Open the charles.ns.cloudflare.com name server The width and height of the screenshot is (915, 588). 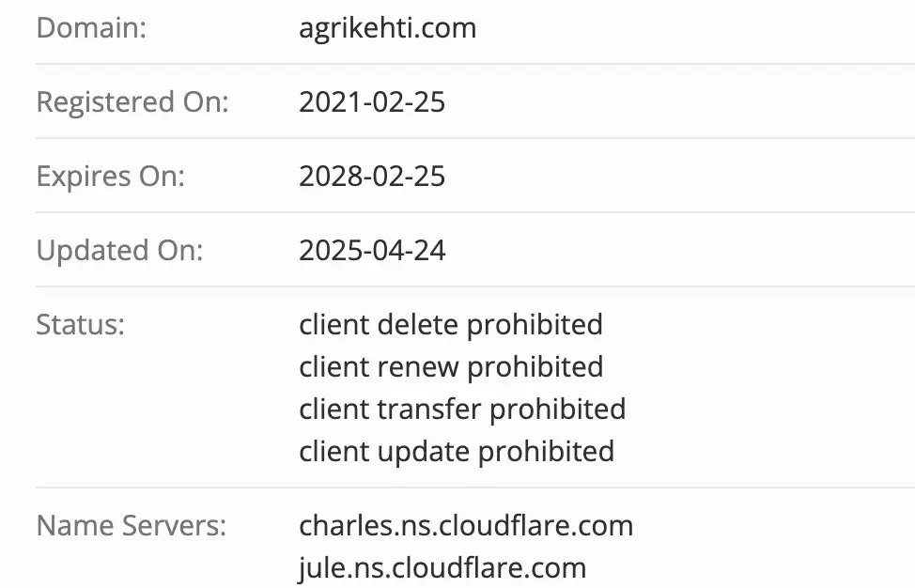pos(466,525)
